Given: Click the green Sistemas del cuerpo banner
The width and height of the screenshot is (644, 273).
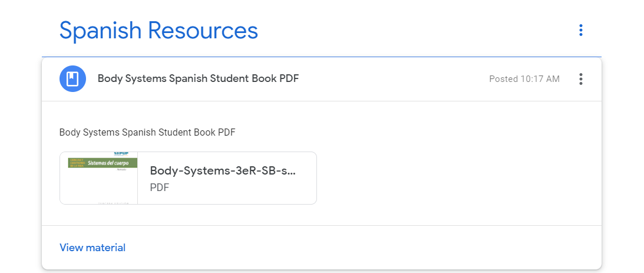Looking at the screenshot, I should [103, 162].
